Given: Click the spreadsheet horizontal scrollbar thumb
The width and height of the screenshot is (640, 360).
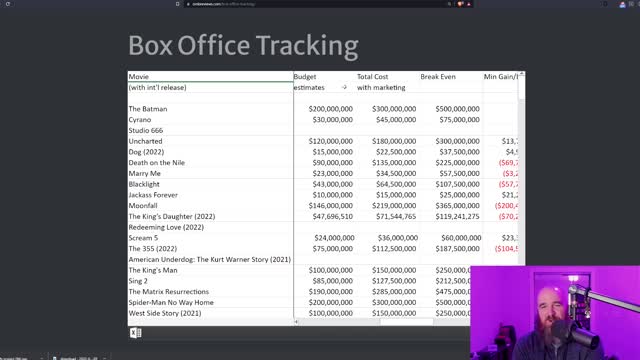Looking at the screenshot, I should click(407, 322).
